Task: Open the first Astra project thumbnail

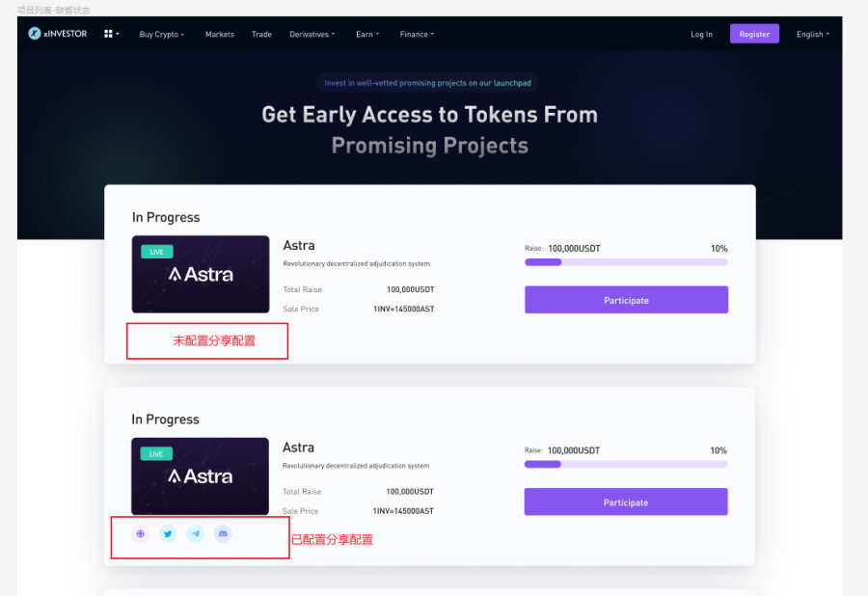Action: 201,275
